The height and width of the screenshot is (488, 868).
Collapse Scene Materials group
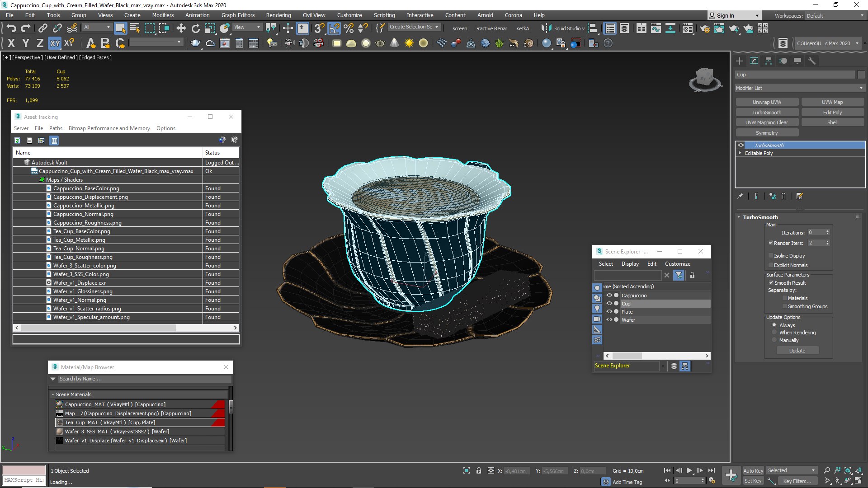click(53, 394)
